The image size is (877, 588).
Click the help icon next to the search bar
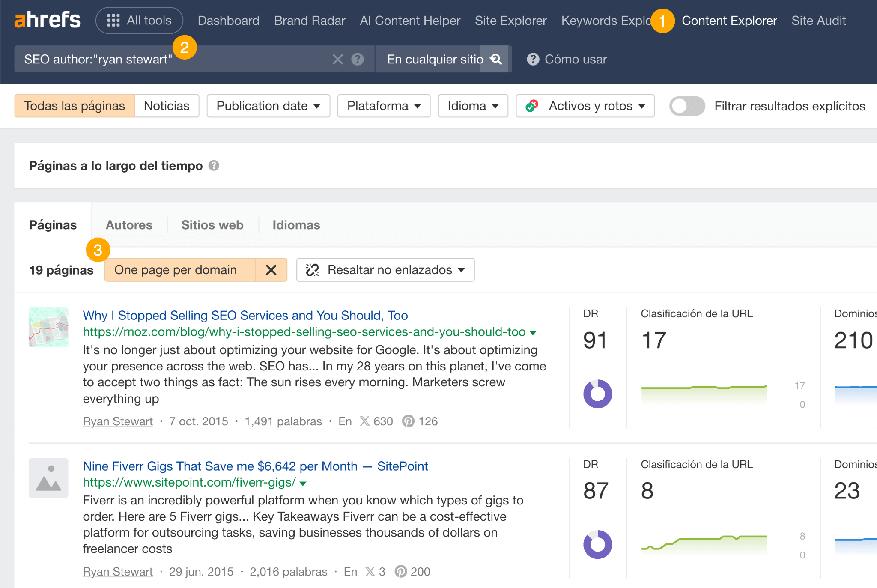click(x=358, y=59)
